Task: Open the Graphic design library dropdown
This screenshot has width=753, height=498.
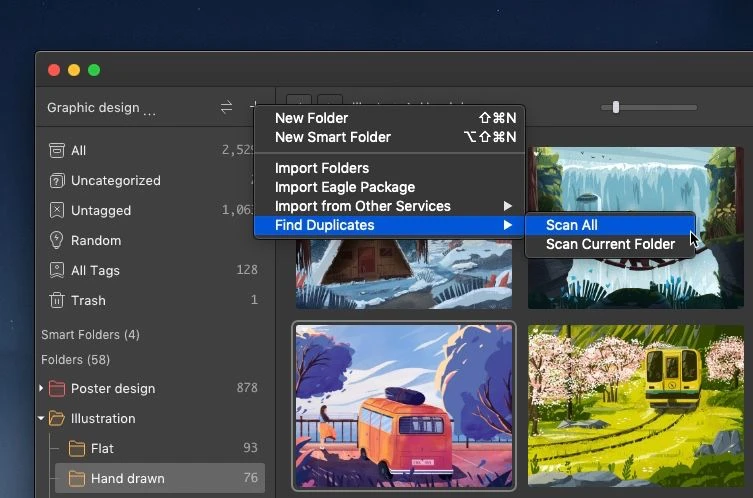Action: [101, 108]
